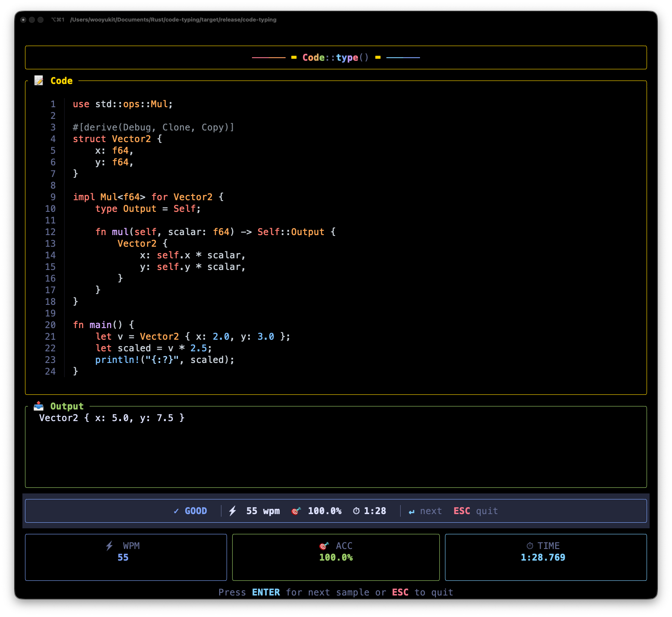The height and width of the screenshot is (617, 672).
Task: Click line number 12 in the gutter
Action: [x=50, y=232]
